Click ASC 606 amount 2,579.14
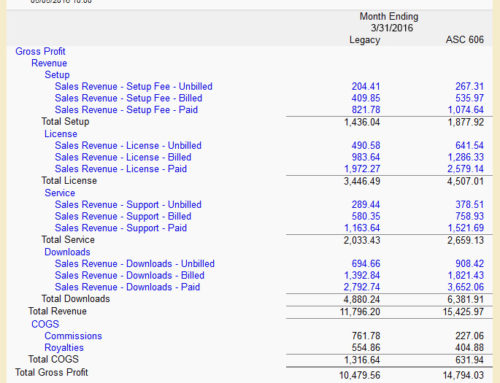Image resolution: width=500 pixels, height=383 pixels. click(466, 169)
